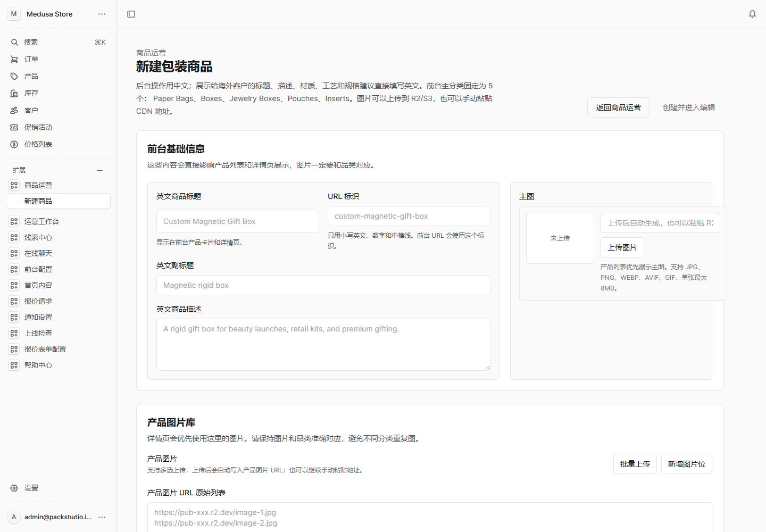Click the 前台配置 grid icon
The height and width of the screenshot is (532, 766).
[14, 269]
